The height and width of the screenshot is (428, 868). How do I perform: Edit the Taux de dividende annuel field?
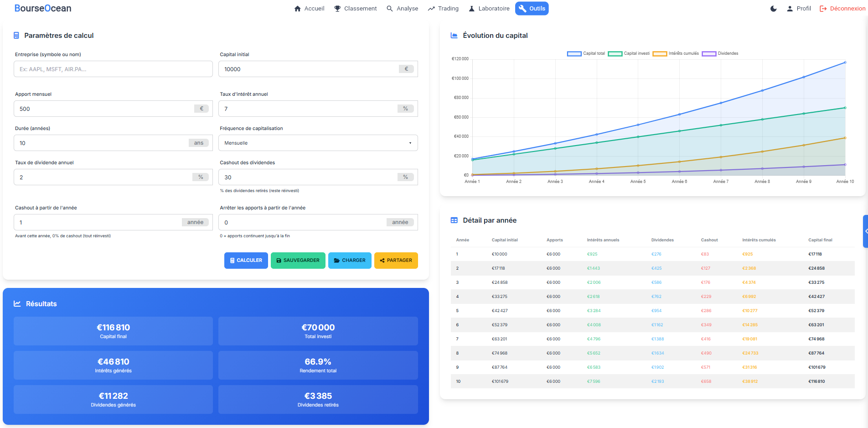pyautogui.click(x=113, y=177)
